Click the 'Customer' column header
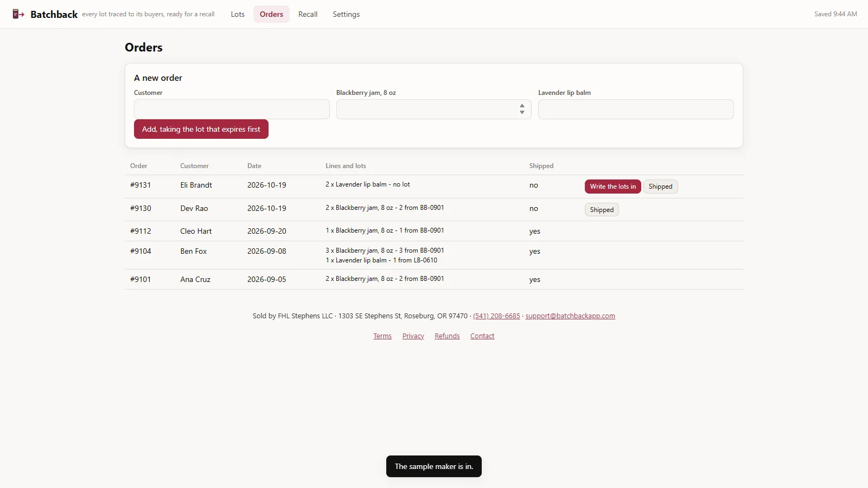The image size is (868, 488). click(194, 166)
